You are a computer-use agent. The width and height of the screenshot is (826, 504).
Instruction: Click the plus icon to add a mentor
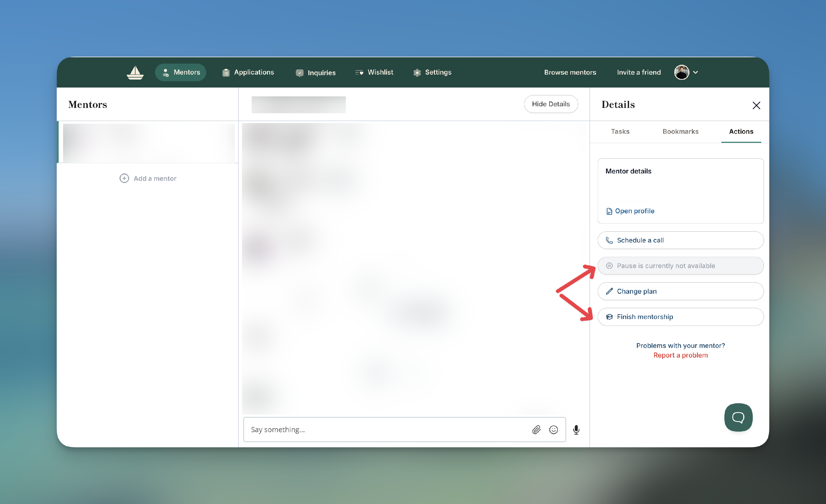click(124, 178)
